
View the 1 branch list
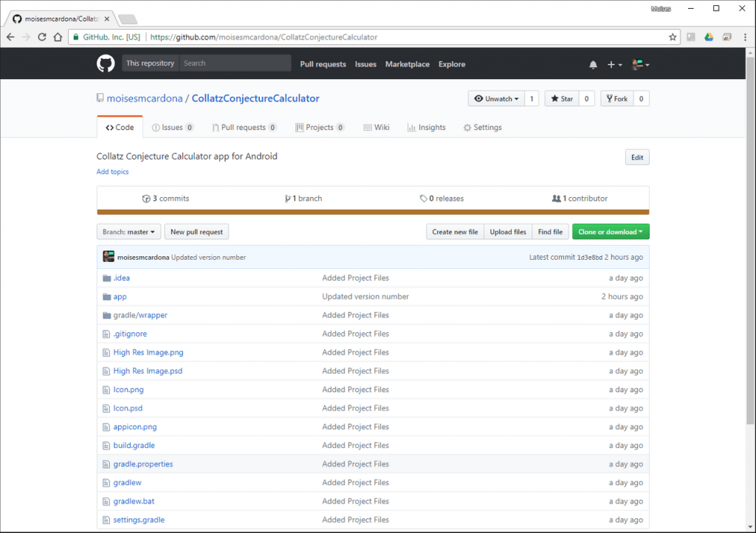303,199
